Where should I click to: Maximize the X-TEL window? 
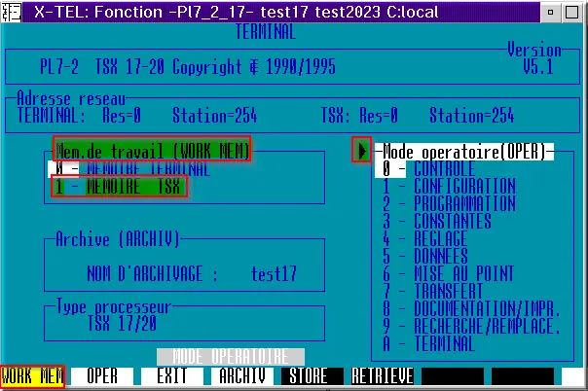click(x=571, y=12)
